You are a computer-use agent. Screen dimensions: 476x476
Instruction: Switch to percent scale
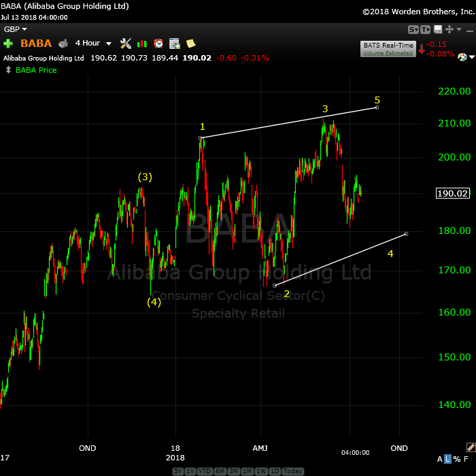pyautogui.click(x=456, y=459)
